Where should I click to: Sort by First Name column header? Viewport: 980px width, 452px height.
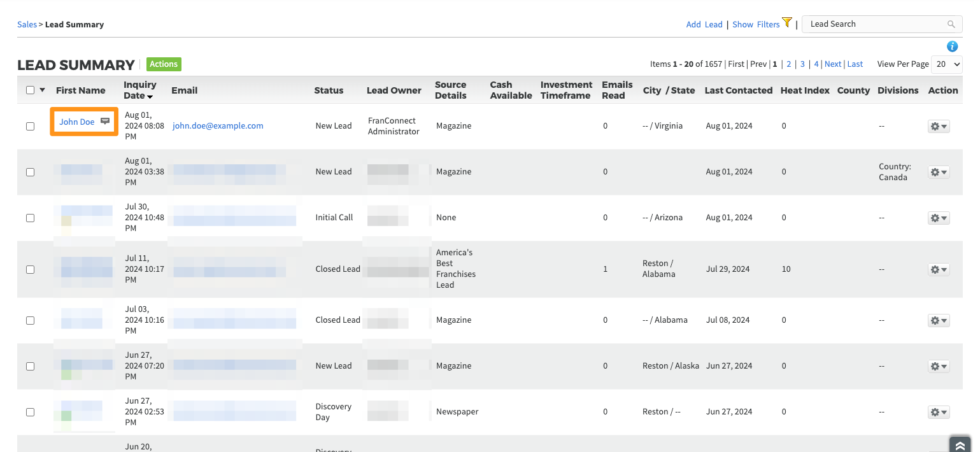81,90
